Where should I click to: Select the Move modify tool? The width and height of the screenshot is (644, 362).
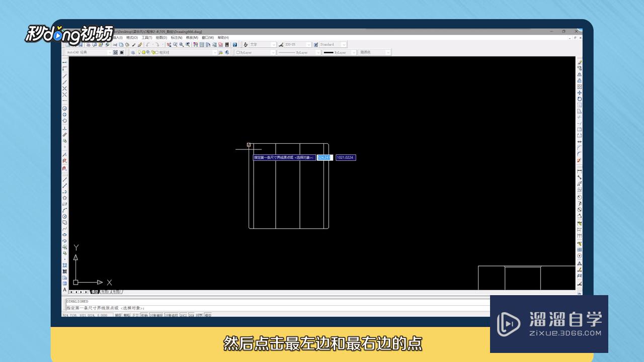580,93
